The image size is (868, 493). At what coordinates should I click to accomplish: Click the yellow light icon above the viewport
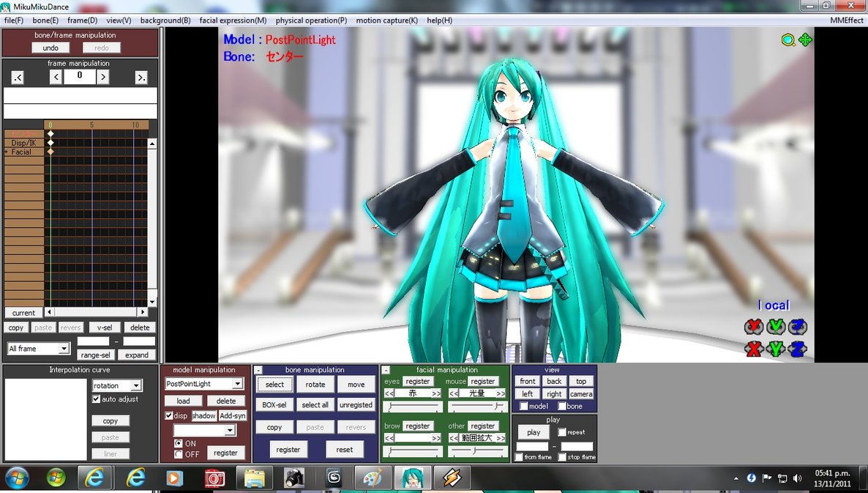click(x=788, y=40)
